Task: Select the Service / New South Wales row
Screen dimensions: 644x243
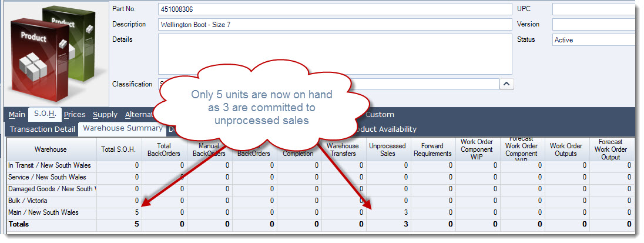Action: coord(320,177)
